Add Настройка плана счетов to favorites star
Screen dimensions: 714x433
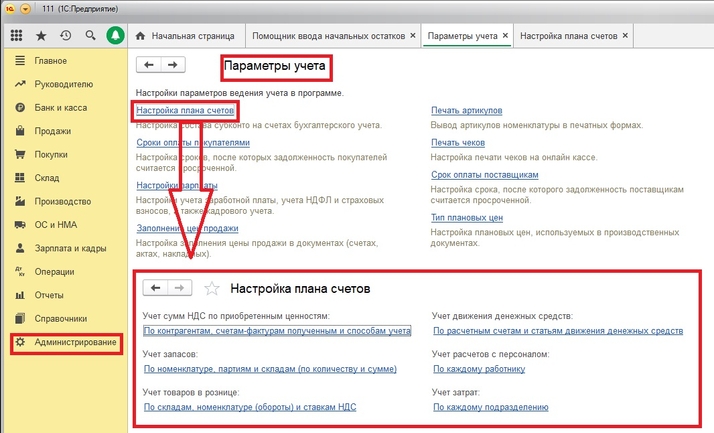click(211, 288)
